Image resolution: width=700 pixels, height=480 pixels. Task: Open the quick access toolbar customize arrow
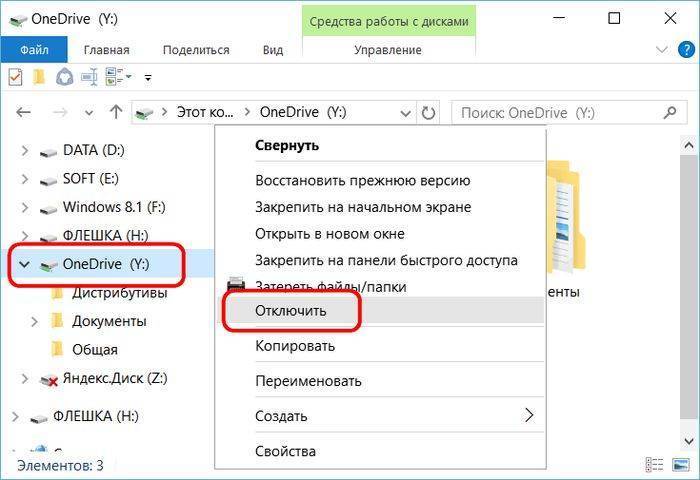click(x=148, y=79)
